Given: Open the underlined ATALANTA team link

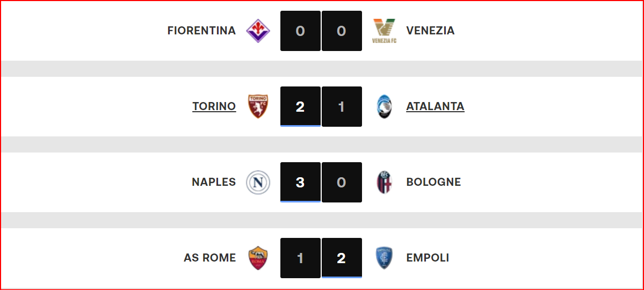Looking at the screenshot, I should click(x=436, y=106).
